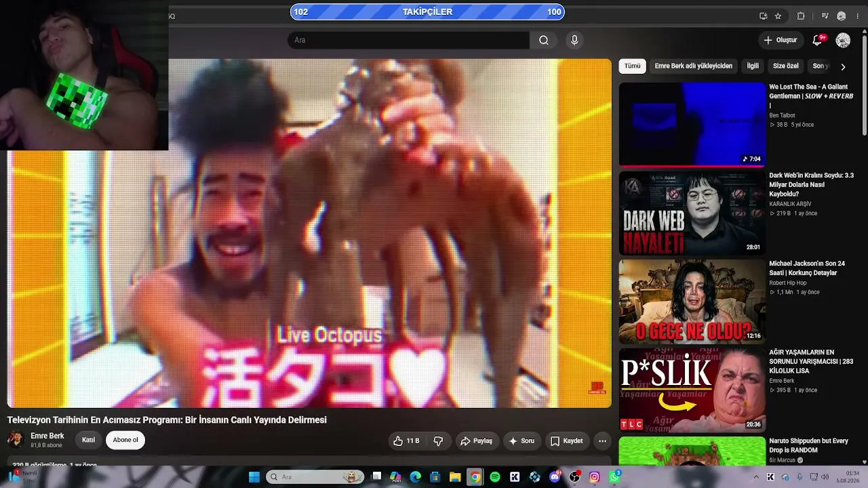This screenshot has width=868, height=488.
Task: Click the KARANLIK ARŞİV channel name
Action: click(790, 204)
